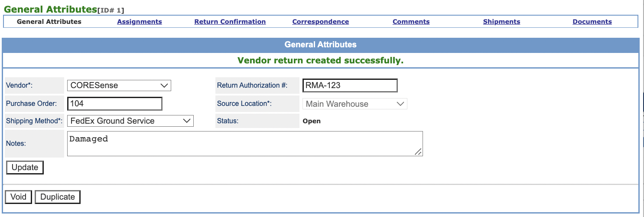Open the Assignments tab
The height and width of the screenshot is (217, 644).
click(139, 22)
